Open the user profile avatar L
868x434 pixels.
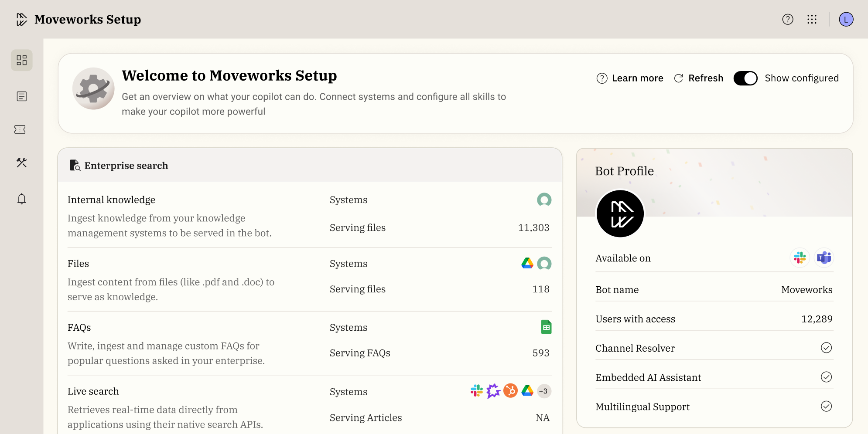pyautogui.click(x=846, y=19)
